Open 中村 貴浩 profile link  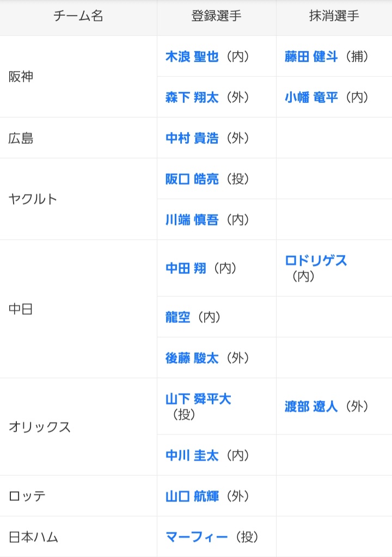click(x=192, y=138)
